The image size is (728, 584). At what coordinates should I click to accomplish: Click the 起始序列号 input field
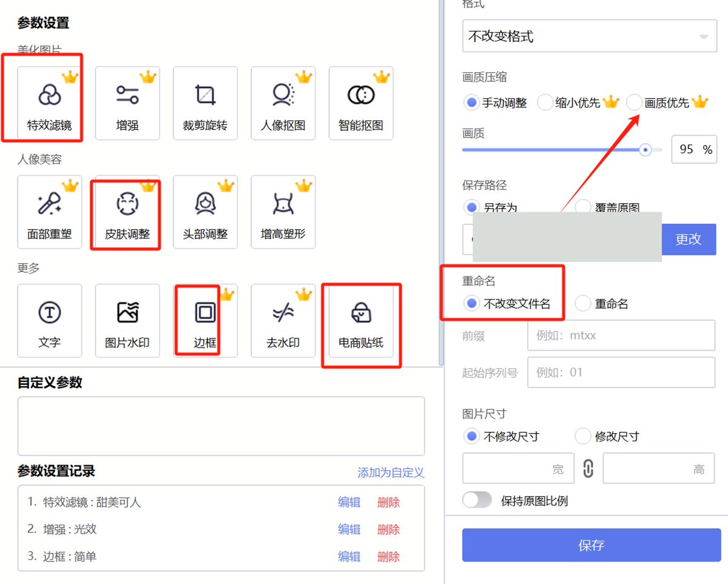click(621, 372)
